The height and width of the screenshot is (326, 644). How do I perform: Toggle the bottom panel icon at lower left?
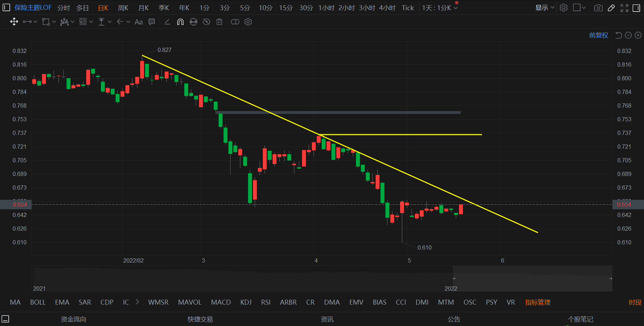click(5, 319)
